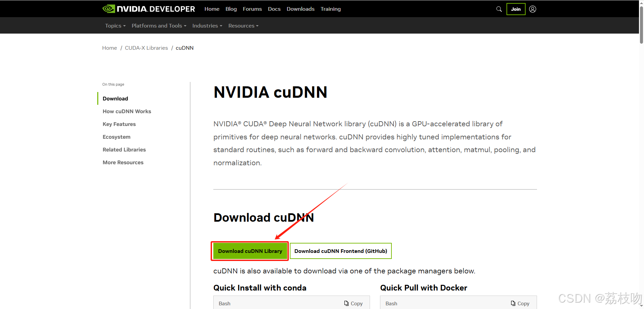
Task: Click the NVIDIA Developer logo
Action: [x=149, y=9]
